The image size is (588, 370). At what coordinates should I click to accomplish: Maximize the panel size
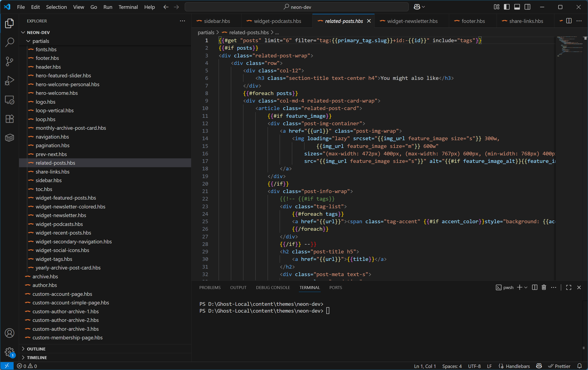(569, 287)
